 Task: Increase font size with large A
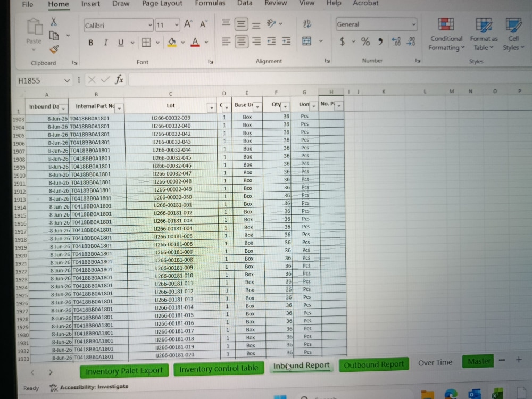tap(188, 24)
